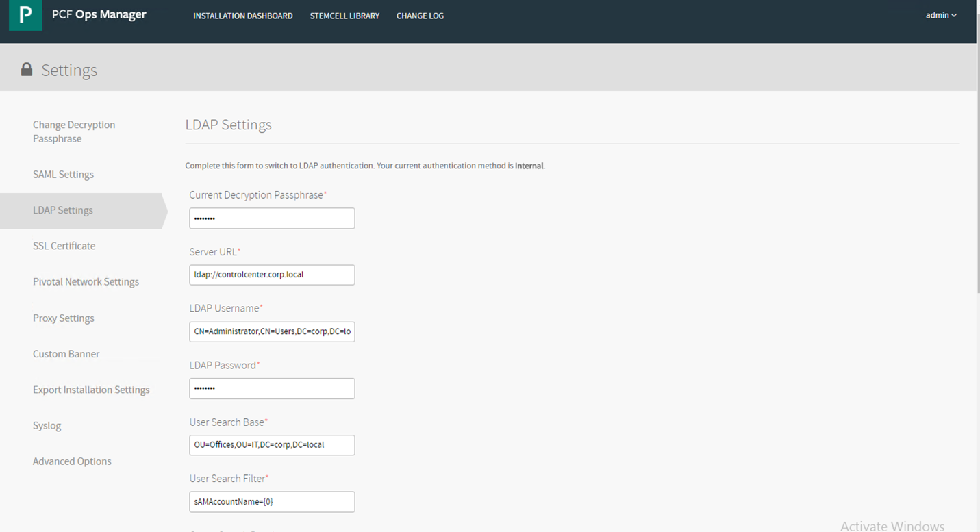The height and width of the screenshot is (532, 980).
Task: Click the Server URL input field
Action: (272, 275)
